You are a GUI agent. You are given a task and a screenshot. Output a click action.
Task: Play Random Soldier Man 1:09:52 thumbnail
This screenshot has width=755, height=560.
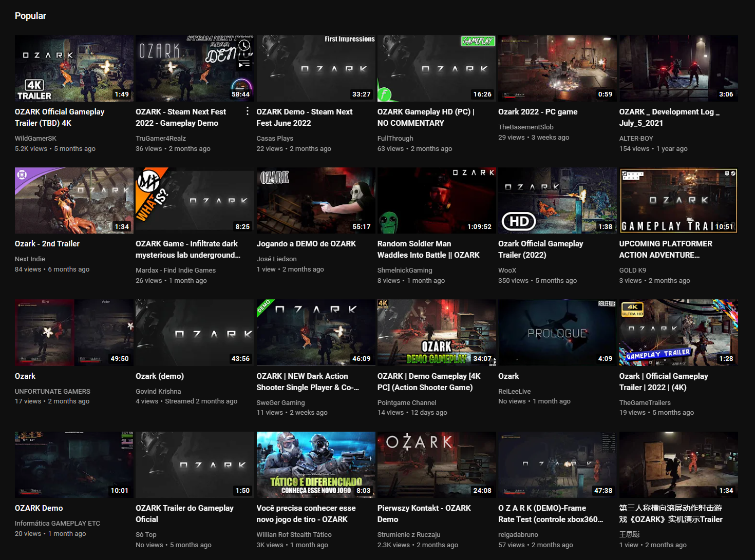coord(437,200)
